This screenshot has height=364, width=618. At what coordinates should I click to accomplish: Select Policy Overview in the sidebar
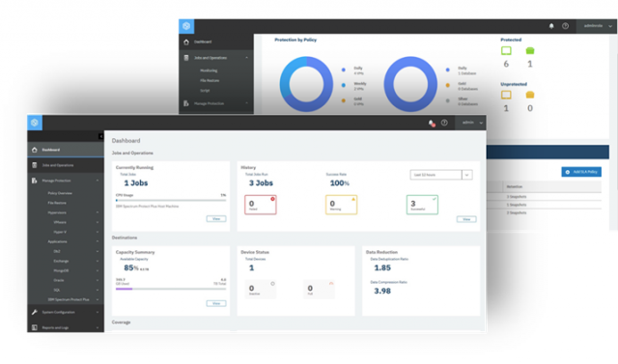click(60, 193)
